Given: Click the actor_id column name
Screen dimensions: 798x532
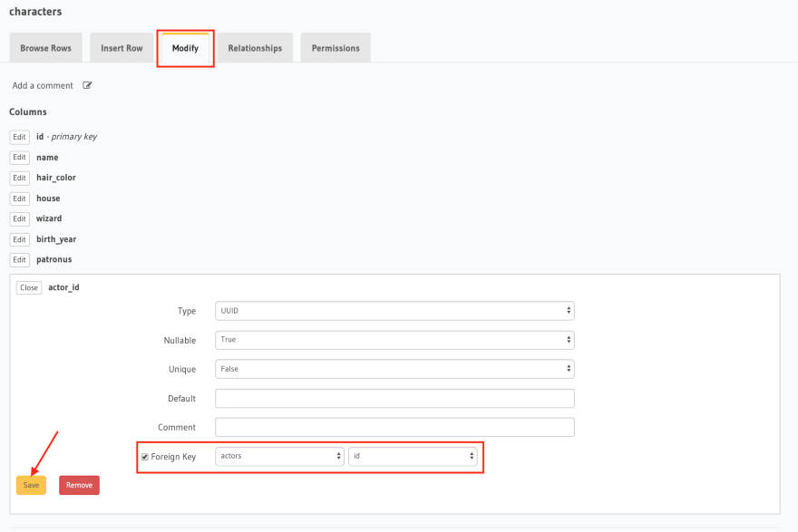Looking at the screenshot, I should (x=63, y=287).
